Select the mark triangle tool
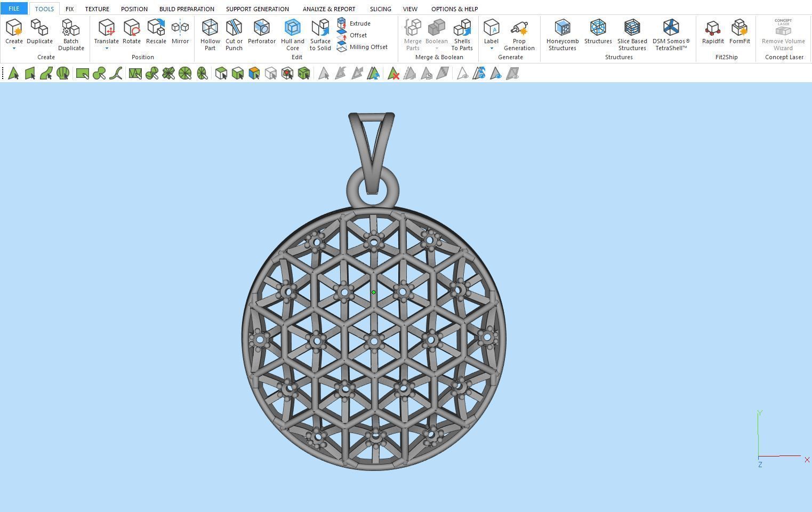The width and height of the screenshot is (812, 512). pyautogui.click(x=13, y=74)
